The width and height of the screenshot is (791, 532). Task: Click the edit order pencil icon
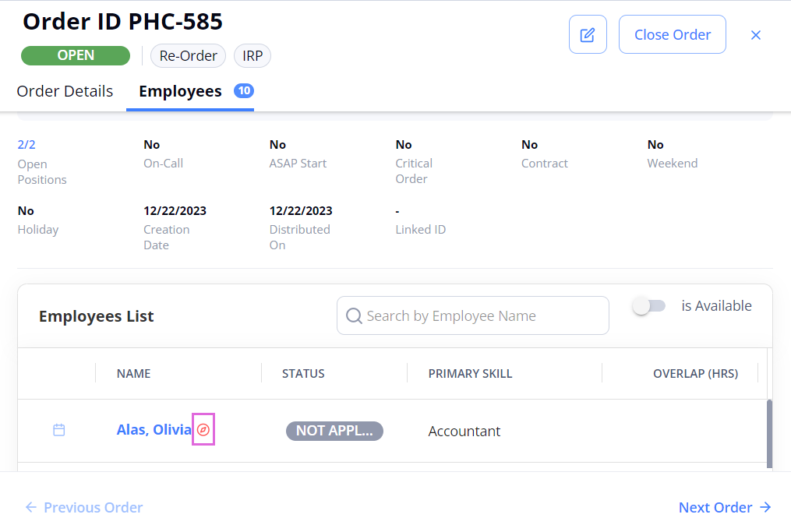(587, 34)
